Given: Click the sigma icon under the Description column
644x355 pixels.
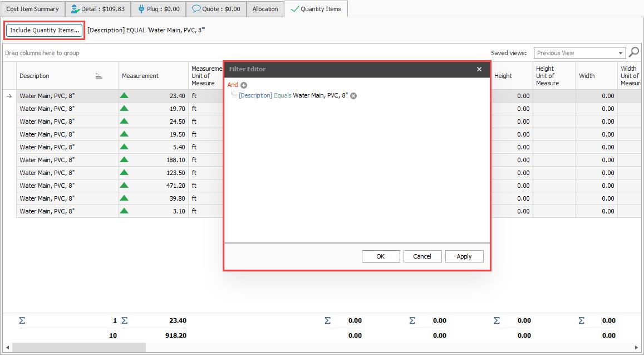Looking at the screenshot, I should pos(22,320).
